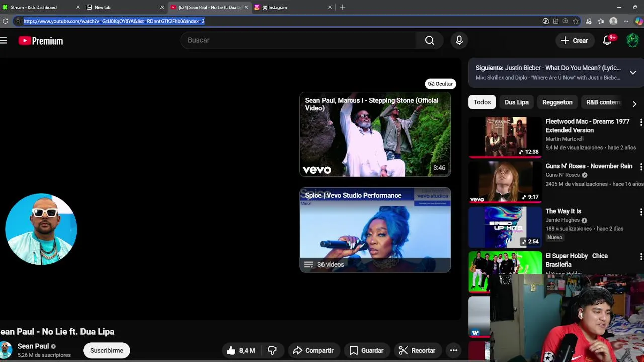Click video title No Lie ft. Dua Lipa
Image resolution: width=644 pixels, height=362 pixels.
(x=57, y=332)
